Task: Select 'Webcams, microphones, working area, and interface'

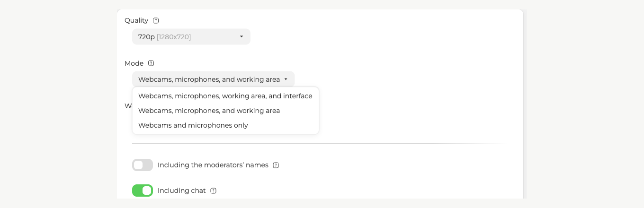Action: (225, 96)
